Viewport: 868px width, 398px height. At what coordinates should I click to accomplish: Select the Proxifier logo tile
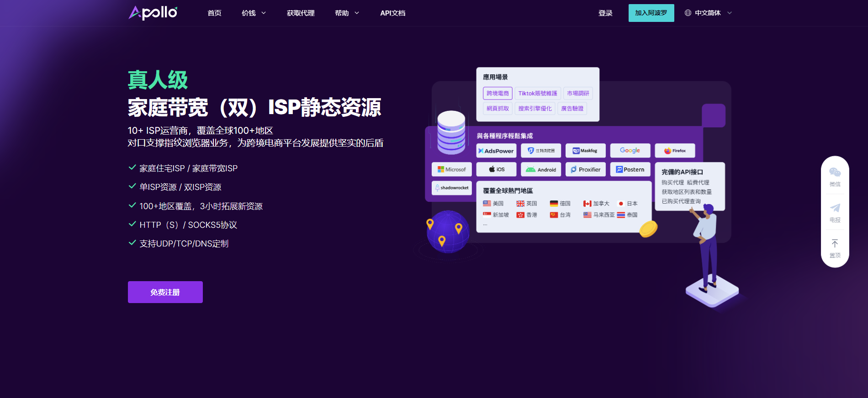click(586, 169)
